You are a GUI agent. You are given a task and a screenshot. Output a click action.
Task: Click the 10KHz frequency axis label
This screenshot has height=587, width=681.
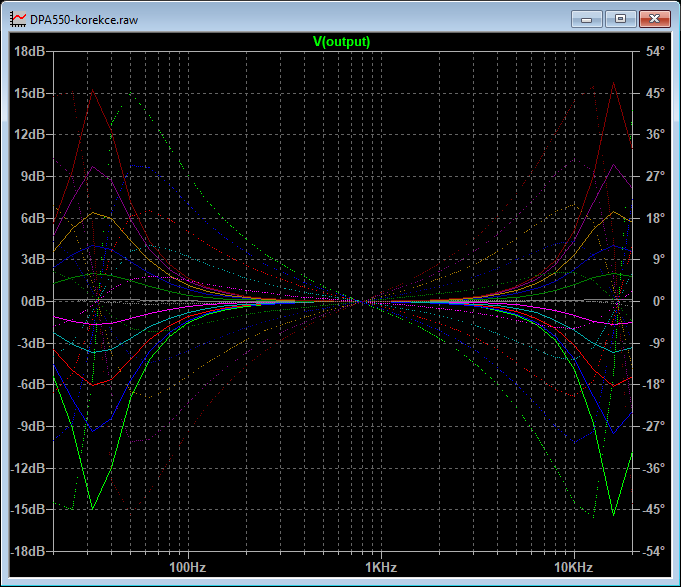(573, 567)
